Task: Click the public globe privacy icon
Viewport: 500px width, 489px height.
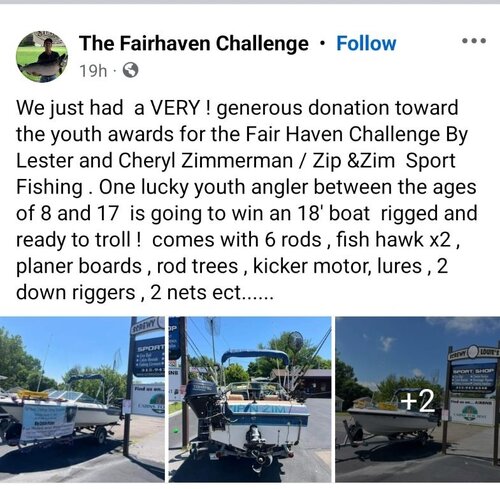Action: (131, 71)
